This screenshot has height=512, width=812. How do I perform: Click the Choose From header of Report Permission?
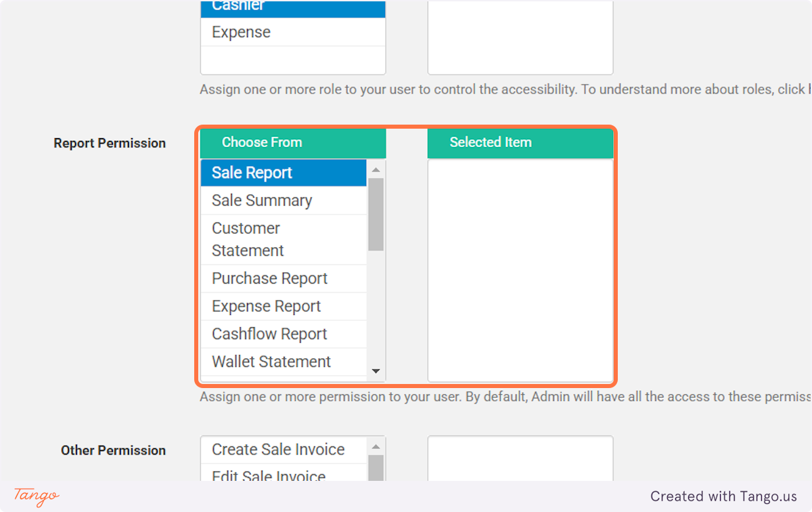coord(293,143)
